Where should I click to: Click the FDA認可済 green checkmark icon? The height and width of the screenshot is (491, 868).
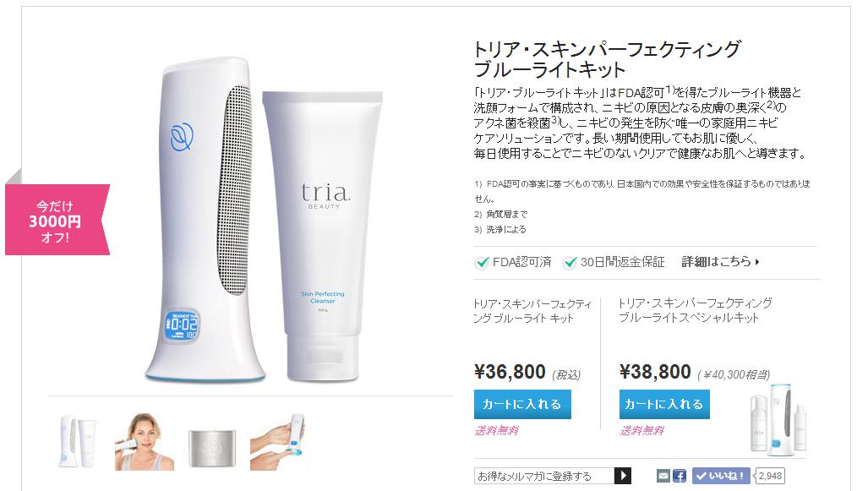point(482,262)
